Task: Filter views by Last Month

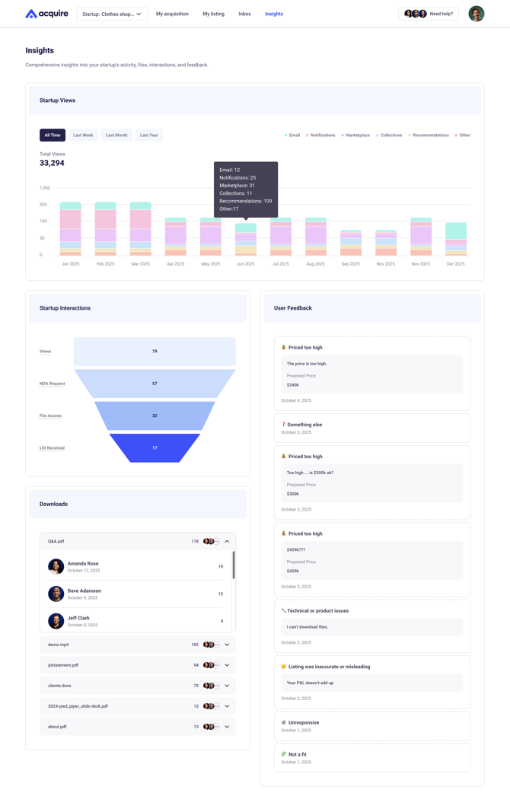Action: click(x=116, y=135)
